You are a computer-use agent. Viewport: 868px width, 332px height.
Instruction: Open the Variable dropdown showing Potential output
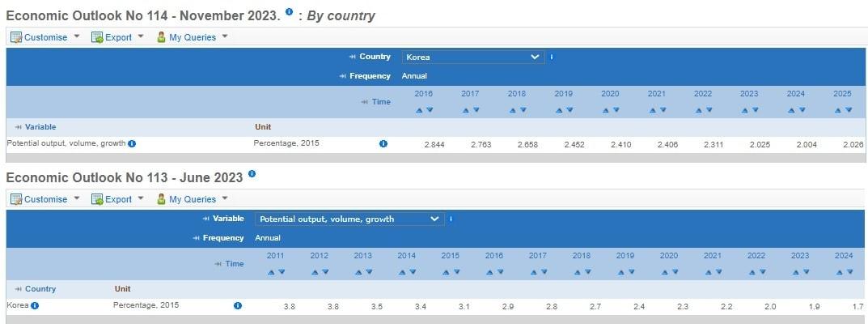click(349, 219)
